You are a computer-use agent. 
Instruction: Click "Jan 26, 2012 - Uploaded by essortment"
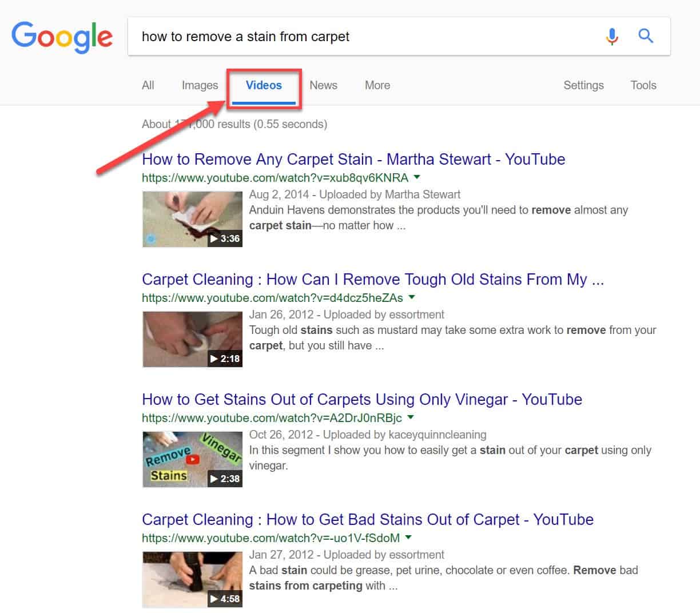(347, 315)
